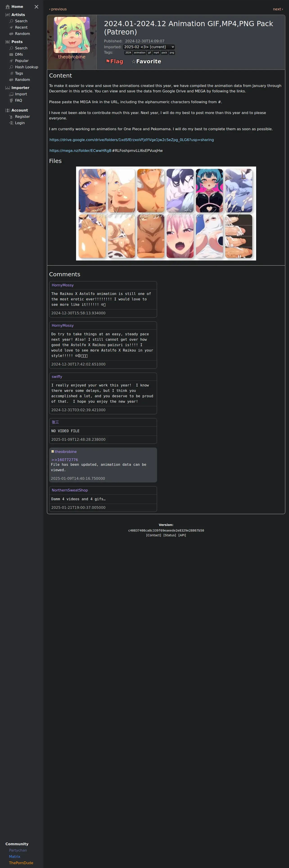Open Artists Recent page
Viewport: 289px width, 868px height.
pyautogui.click(x=21, y=28)
